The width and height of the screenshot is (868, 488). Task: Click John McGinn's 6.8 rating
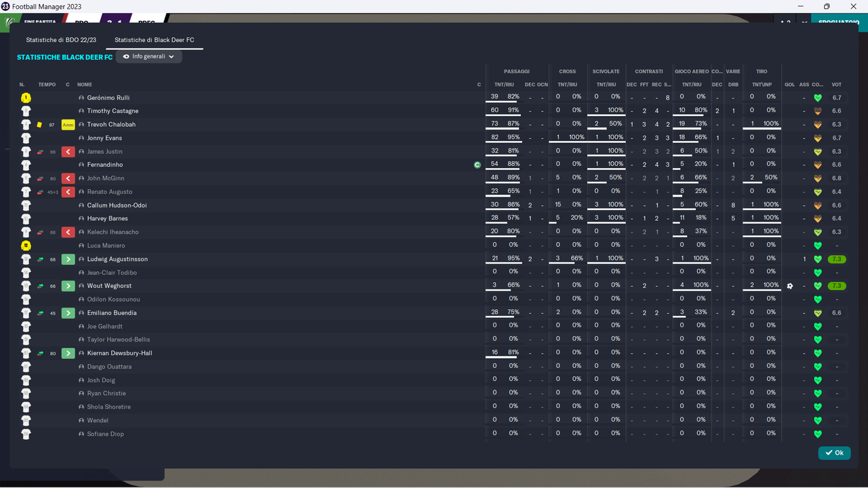tap(837, 178)
